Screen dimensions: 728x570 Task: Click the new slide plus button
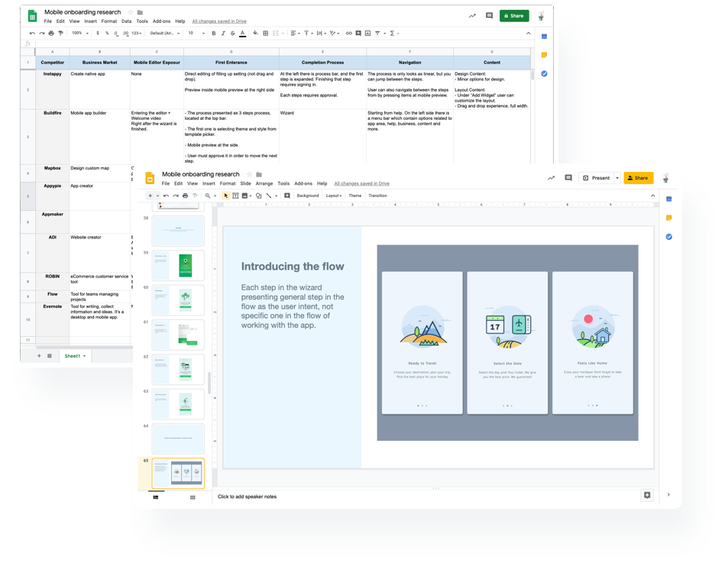pyautogui.click(x=150, y=196)
